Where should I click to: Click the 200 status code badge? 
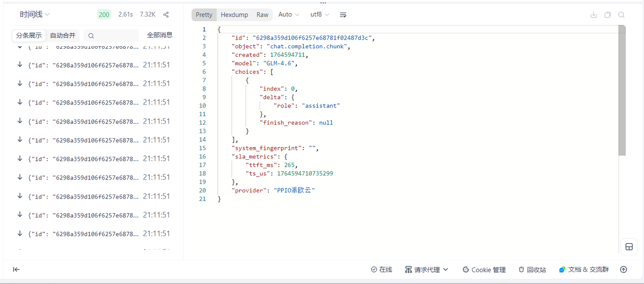104,15
